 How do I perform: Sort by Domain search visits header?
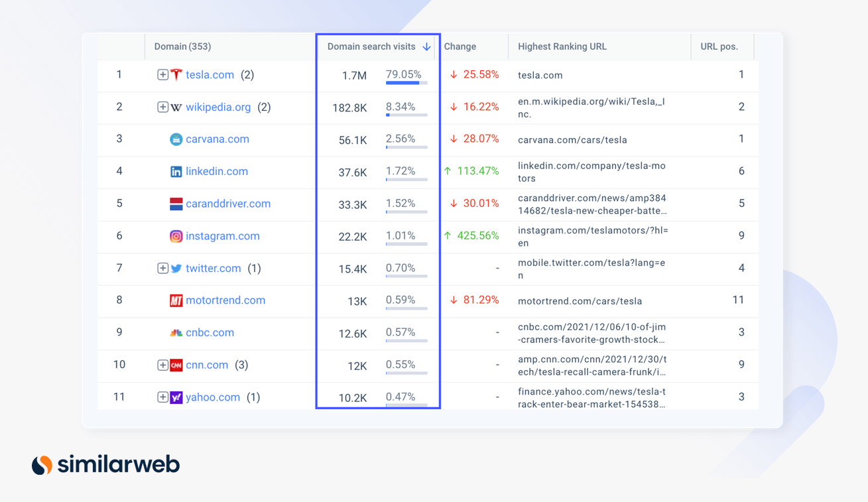point(371,46)
